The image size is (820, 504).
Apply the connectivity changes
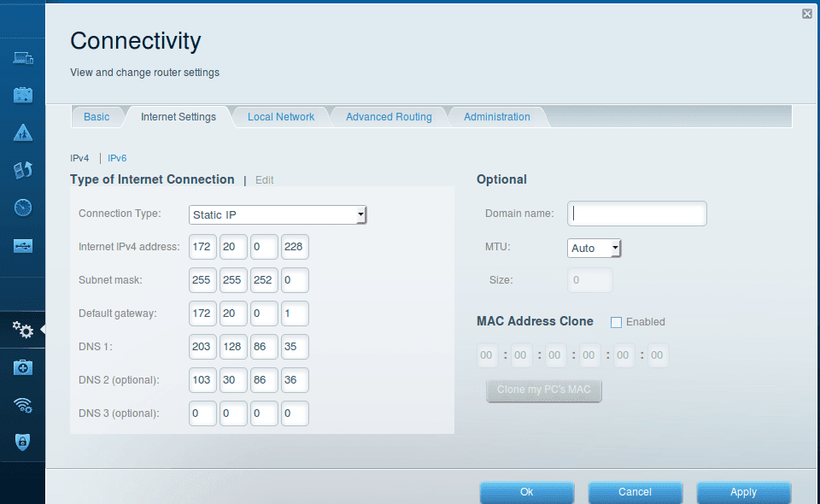743,492
